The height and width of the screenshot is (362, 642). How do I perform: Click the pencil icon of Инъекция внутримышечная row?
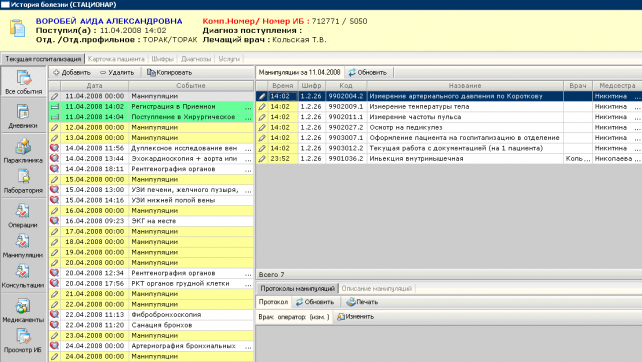click(x=262, y=158)
